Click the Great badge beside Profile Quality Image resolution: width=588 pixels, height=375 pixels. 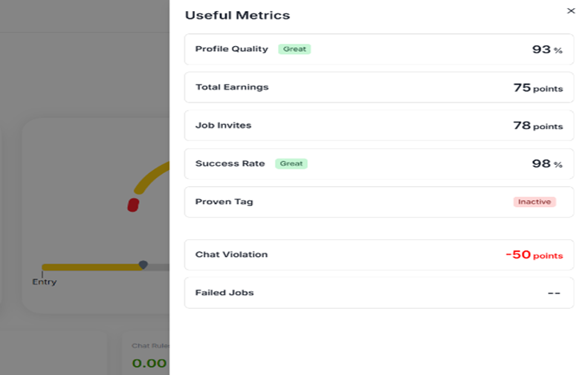point(294,49)
